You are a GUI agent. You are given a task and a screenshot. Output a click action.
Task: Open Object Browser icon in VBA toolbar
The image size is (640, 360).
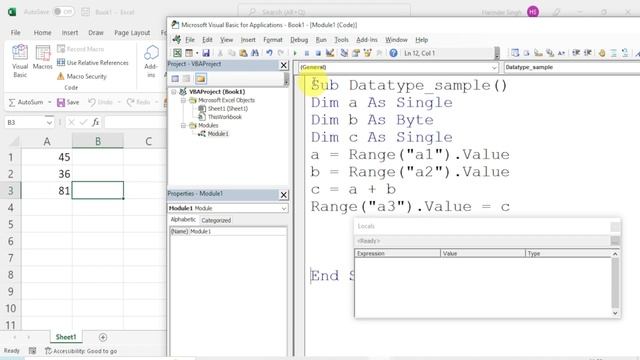point(367,53)
